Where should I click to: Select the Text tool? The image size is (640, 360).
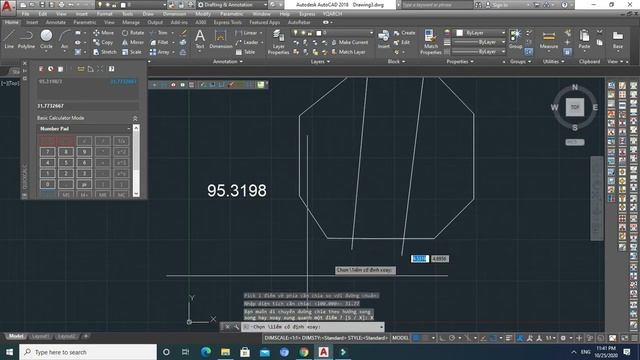click(200, 39)
